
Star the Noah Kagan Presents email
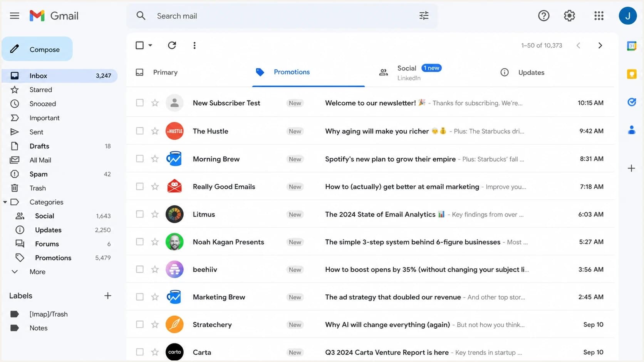[x=155, y=242]
